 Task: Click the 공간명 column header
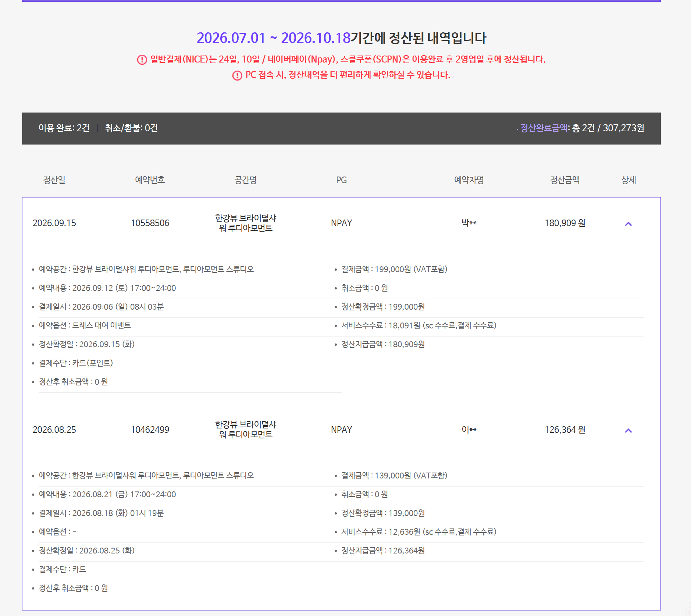point(246,180)
